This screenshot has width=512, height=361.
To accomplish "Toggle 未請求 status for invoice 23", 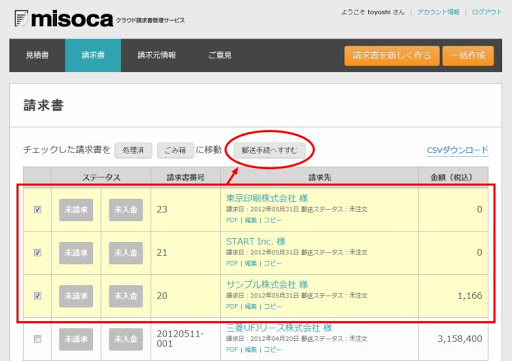I will click(76, 210).
